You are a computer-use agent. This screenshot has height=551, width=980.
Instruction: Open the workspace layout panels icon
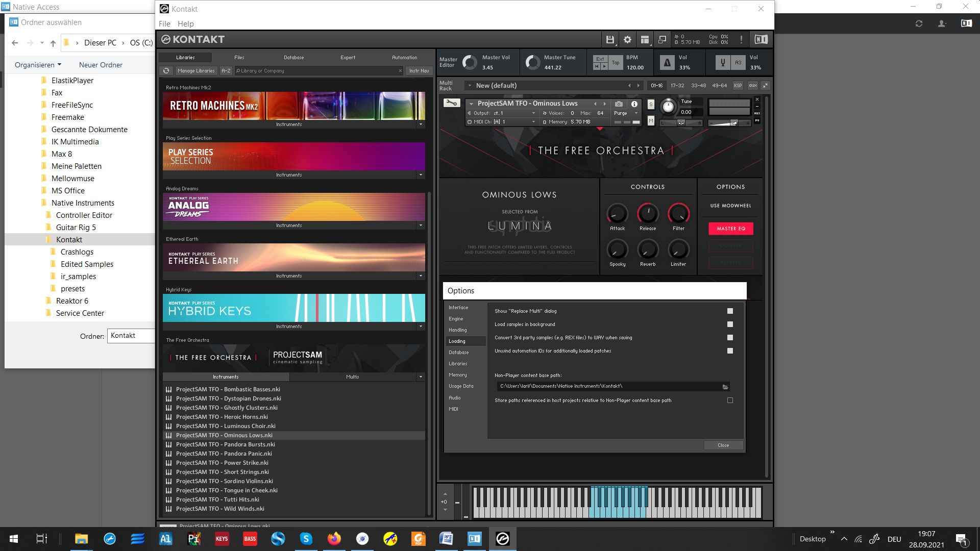point(645,39)
